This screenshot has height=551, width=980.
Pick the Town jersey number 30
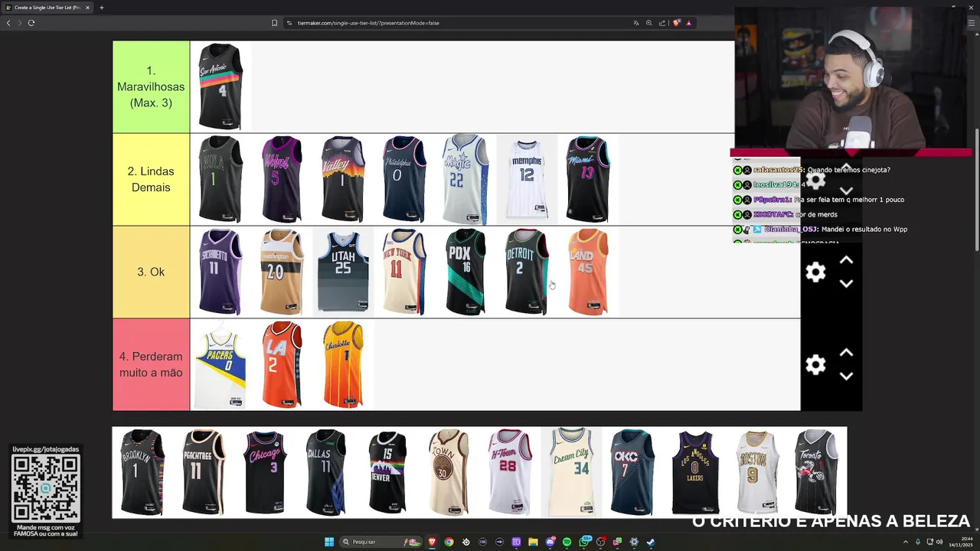(449, 472)
